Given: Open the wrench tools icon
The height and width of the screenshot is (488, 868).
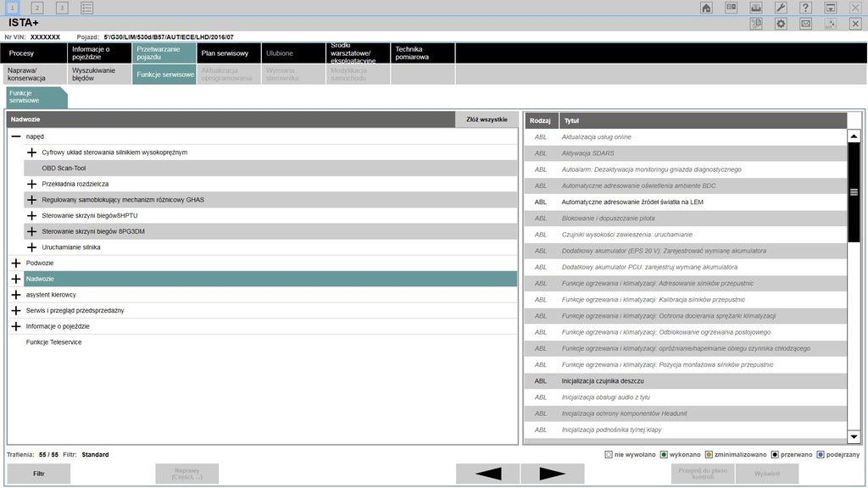Looking at the screenshot, I should coord(781,8).
